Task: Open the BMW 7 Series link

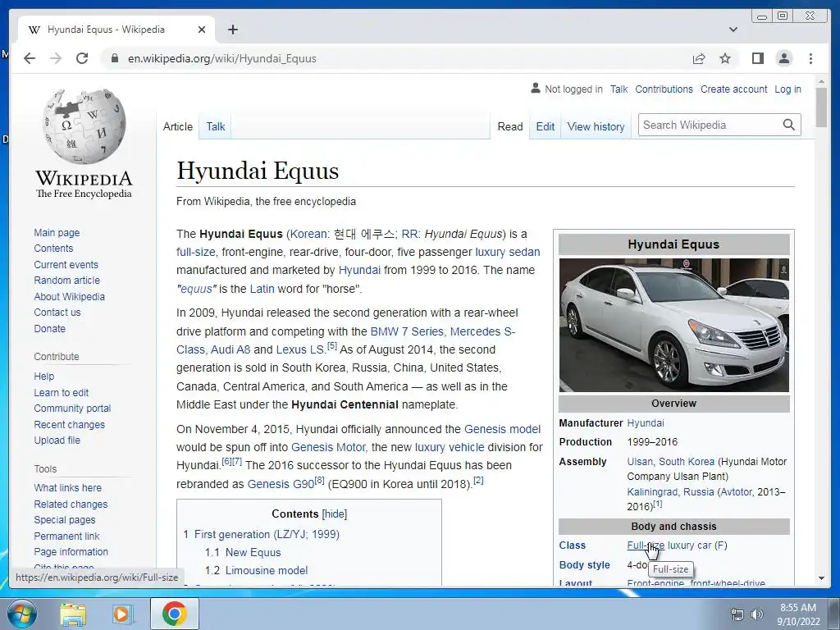Action: pyautogui.click(x=407, y=331)
